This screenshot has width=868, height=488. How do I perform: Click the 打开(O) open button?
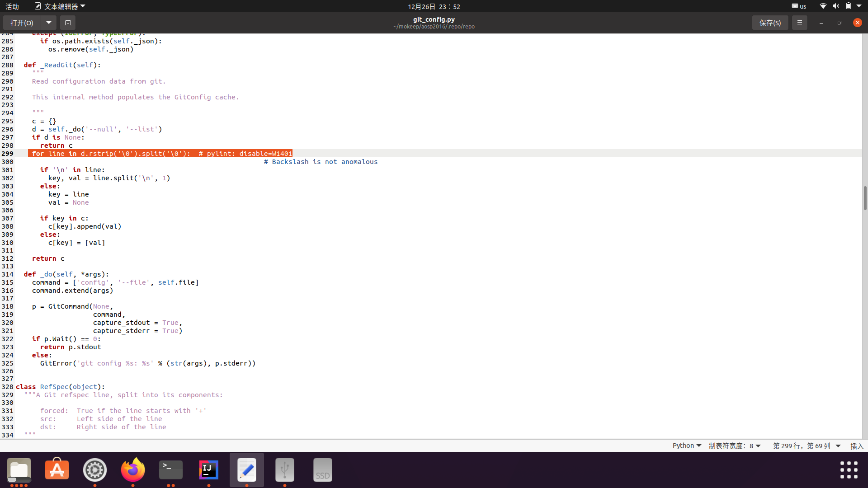[21, 23]
